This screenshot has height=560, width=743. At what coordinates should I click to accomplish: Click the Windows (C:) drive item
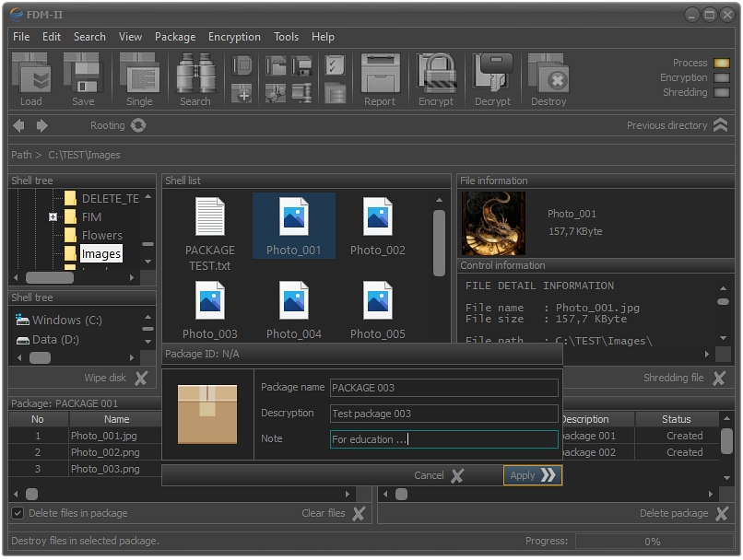point(59,320)
